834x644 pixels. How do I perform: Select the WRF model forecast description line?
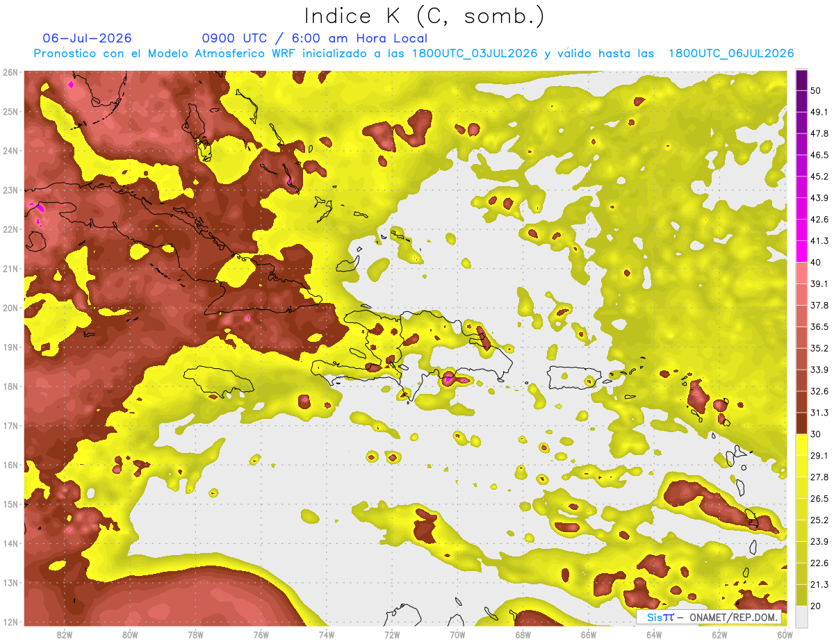(x=414, y=53)
